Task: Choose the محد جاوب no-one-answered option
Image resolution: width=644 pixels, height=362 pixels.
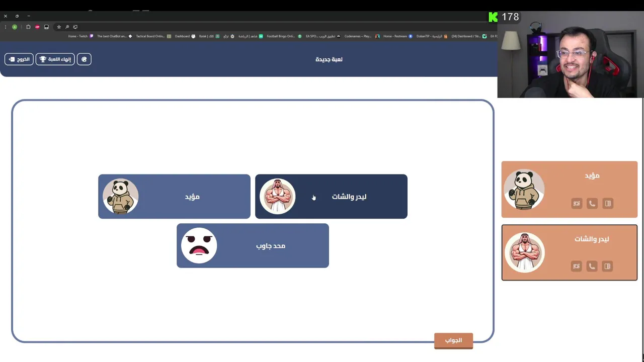Action: [x=253, y=246]
